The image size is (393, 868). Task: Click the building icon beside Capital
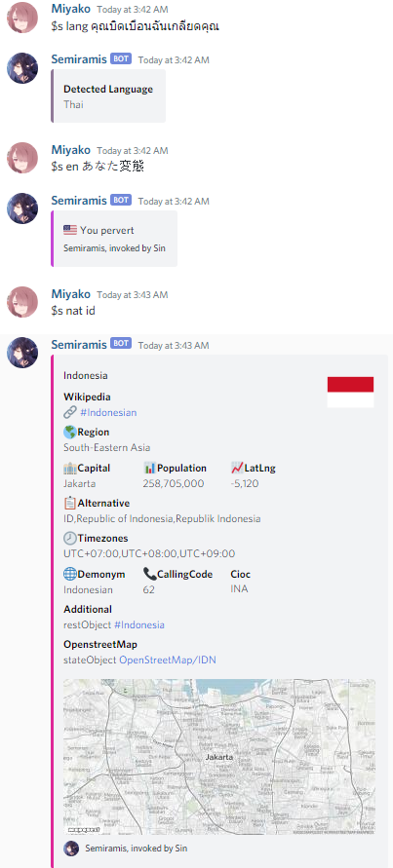(70, 468)
